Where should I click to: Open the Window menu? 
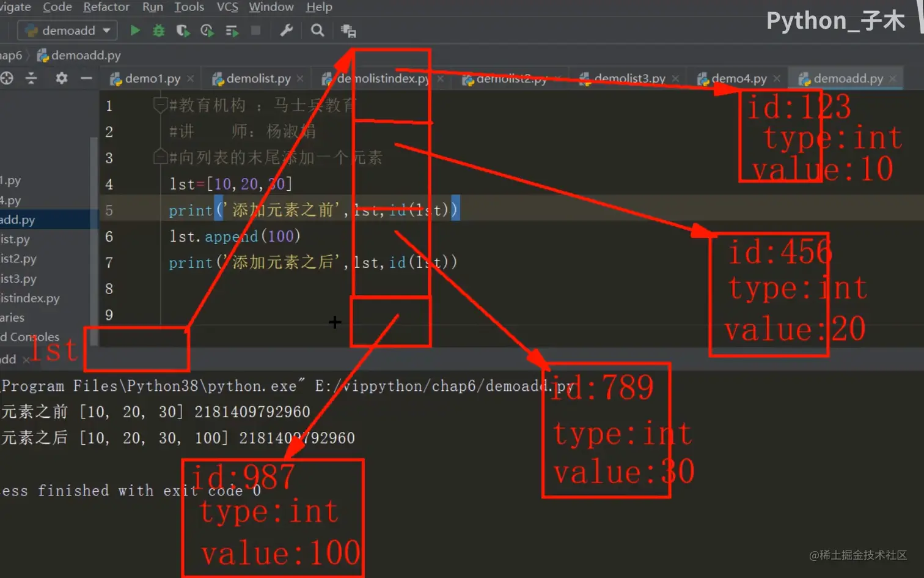(271, 7)
